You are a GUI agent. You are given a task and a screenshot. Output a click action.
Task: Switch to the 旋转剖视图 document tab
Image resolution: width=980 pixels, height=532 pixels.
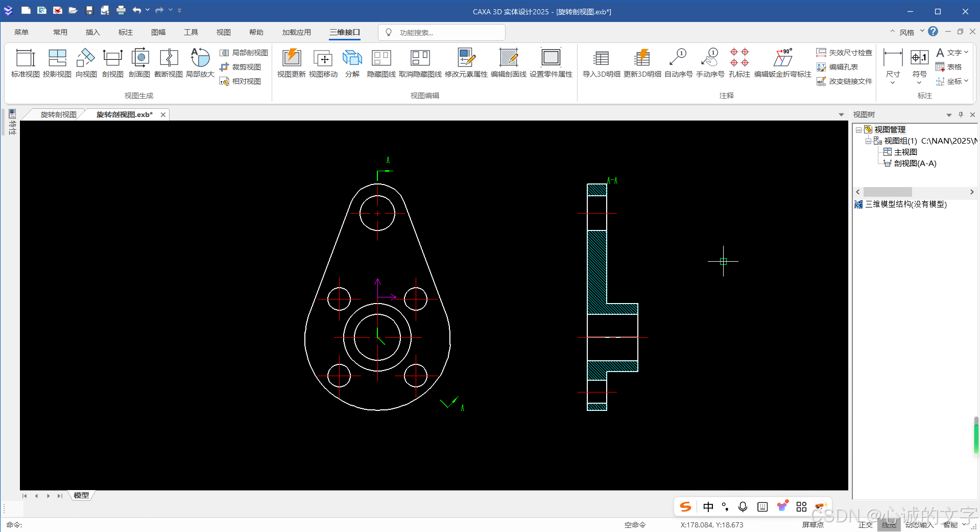[58, 114]
